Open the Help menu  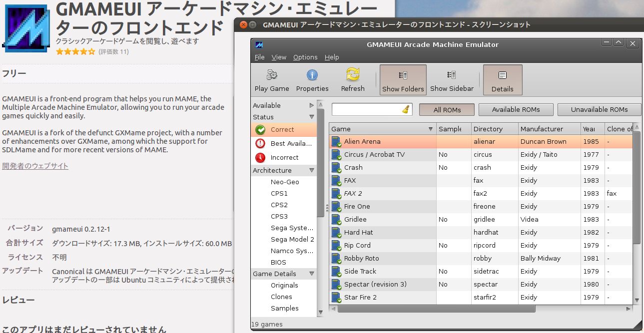coord(332,57)
